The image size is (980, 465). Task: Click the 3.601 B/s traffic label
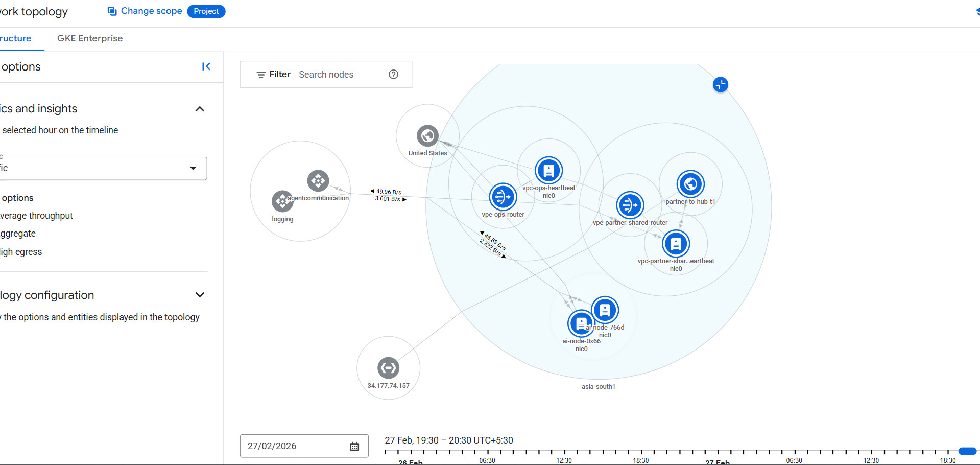[x=391, y=199]
